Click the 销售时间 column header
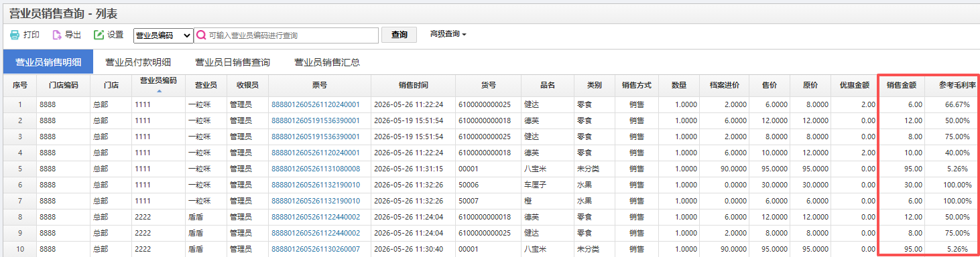Viewport: 980px width, 257px height. 414,86
